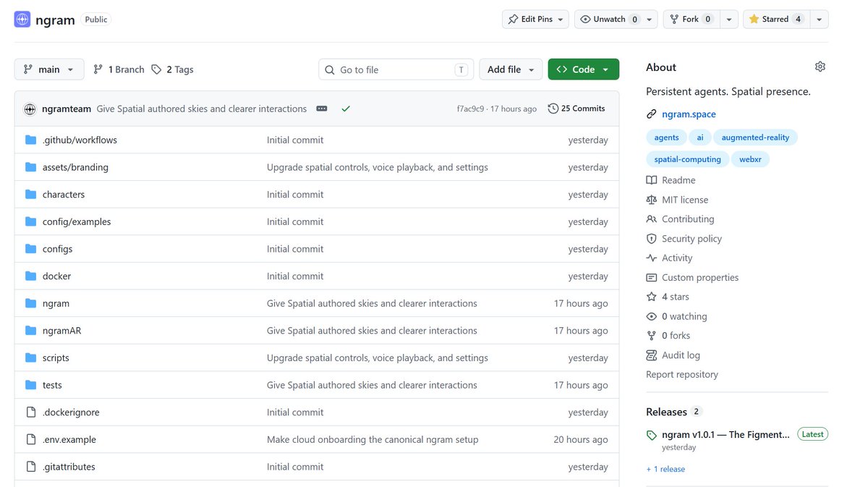
Task: Open the Add file dropdown
Action: click(x=511, y=69)
